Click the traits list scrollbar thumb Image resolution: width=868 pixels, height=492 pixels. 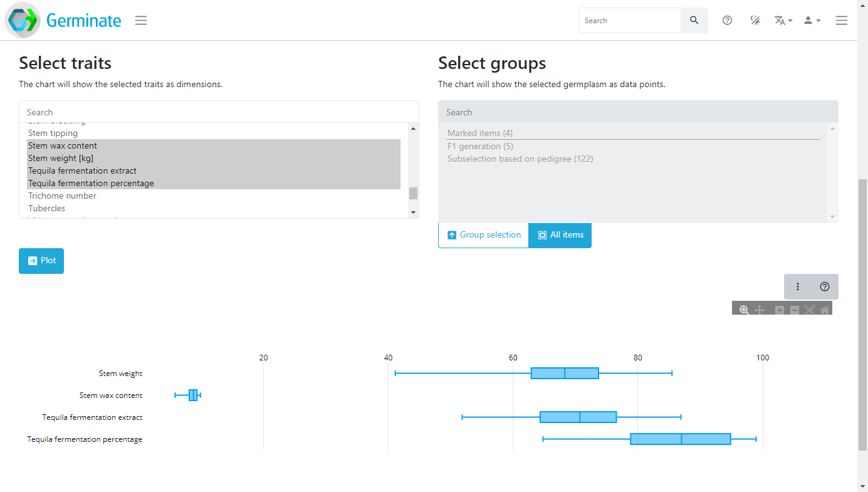pyautogui.click(x=413, y=193)
